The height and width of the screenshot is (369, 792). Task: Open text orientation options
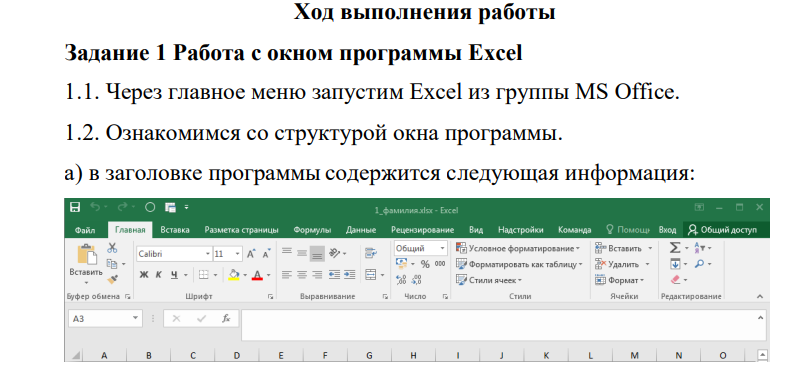coord(334,253)
